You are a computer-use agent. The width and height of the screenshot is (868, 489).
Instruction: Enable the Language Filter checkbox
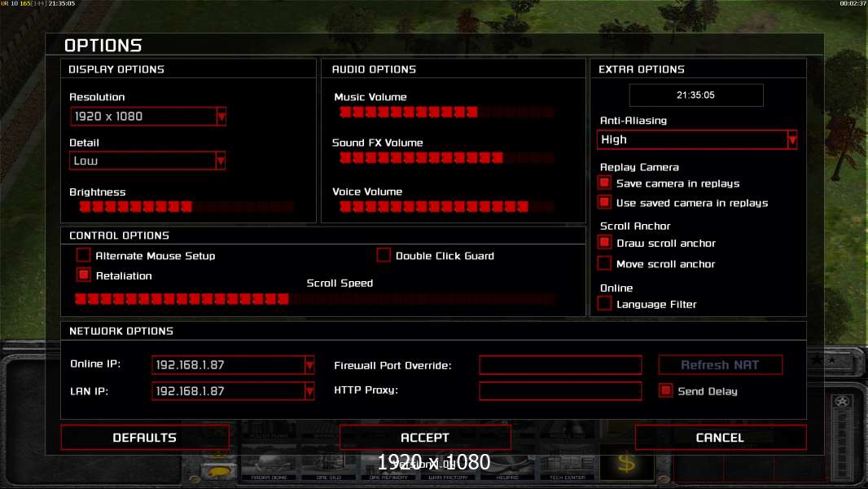pos(604,304)
